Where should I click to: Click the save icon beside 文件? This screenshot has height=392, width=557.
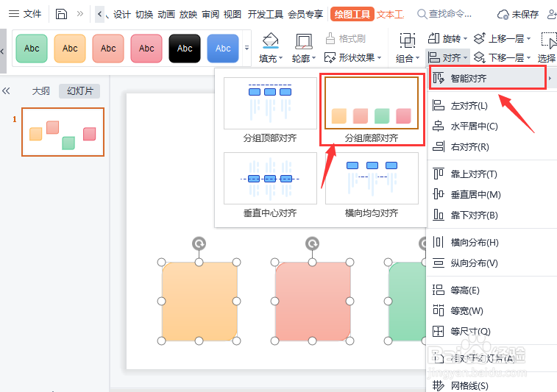pos(61,13)
